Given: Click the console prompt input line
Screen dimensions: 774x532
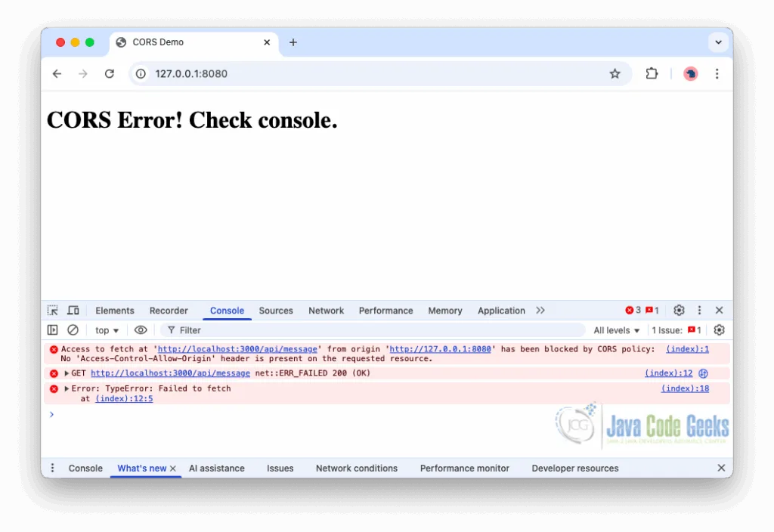Looking at the screenshot, I should pos(387,415).
